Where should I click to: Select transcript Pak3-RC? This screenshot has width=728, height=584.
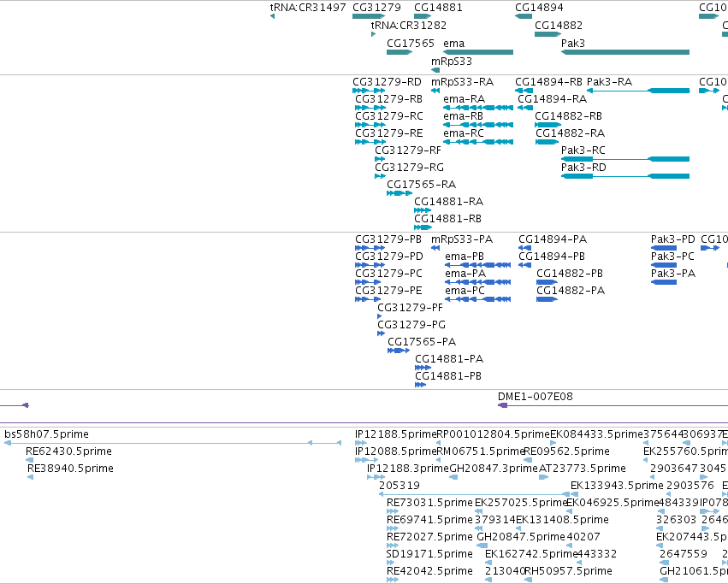pyautogui.click(x=583, y=150)
